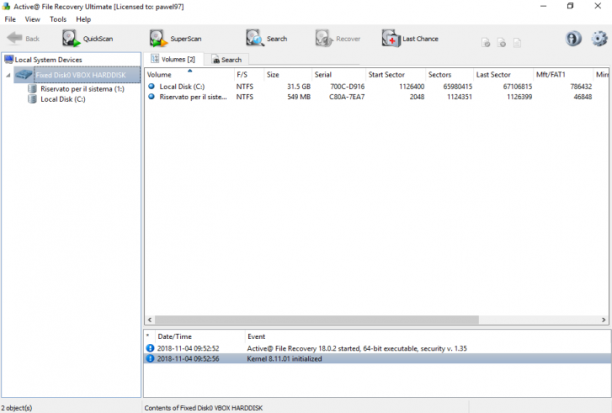Select the Kernel 8.11.01 initialized log entry
The width and height of the screenshot is (612, 413).
tap(377, 358)
